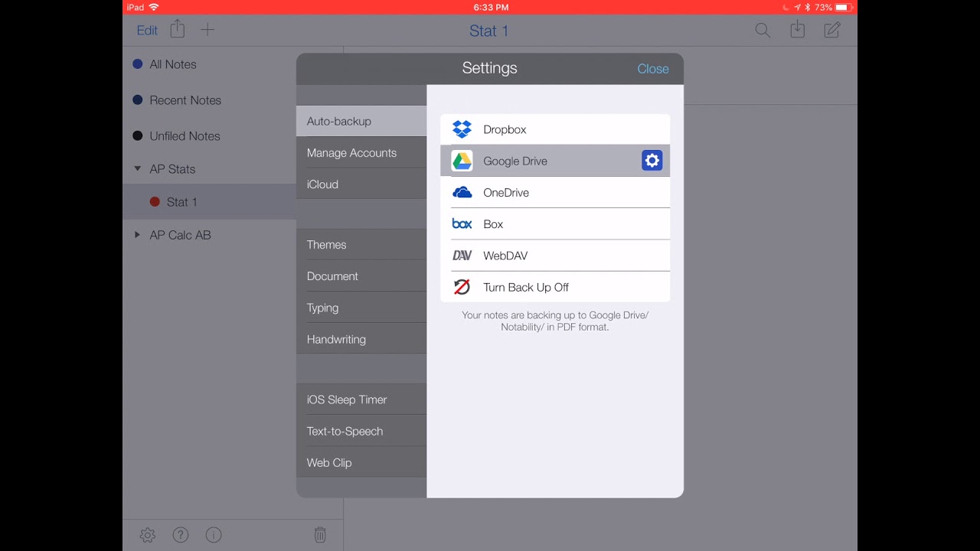Tap the trash can icon
The image size is (980, 551).
pyautogui.click(x=320, y=535)
